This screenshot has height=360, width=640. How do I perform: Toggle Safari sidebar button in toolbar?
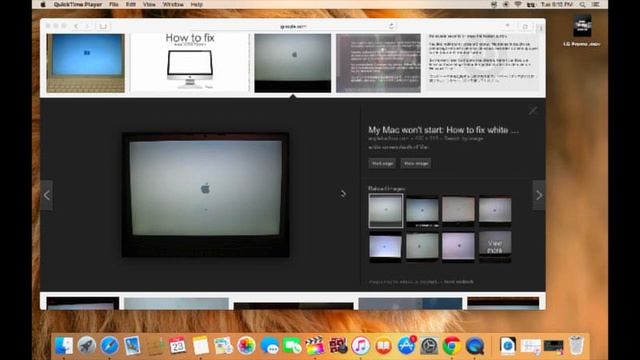(x=103, y=26)
